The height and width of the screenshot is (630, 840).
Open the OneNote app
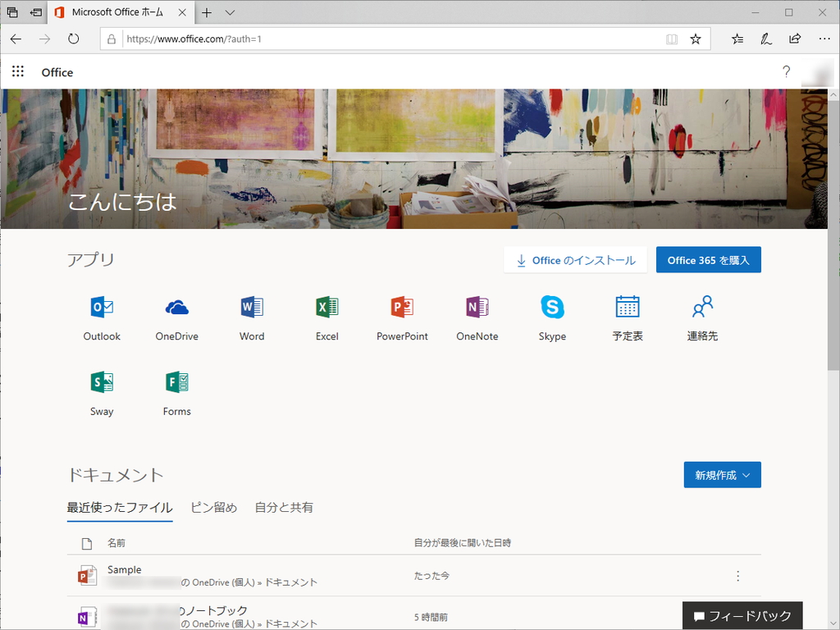[x=477, y=316]
